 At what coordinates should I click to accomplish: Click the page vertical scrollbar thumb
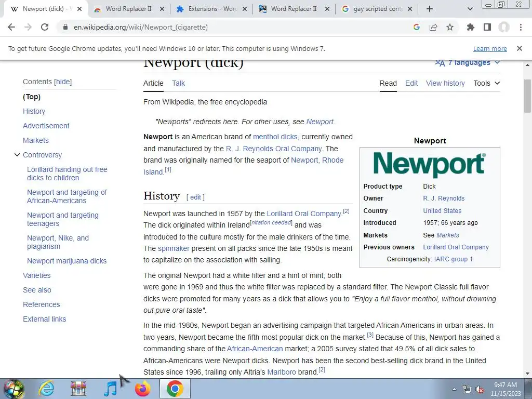pos(528,96)
